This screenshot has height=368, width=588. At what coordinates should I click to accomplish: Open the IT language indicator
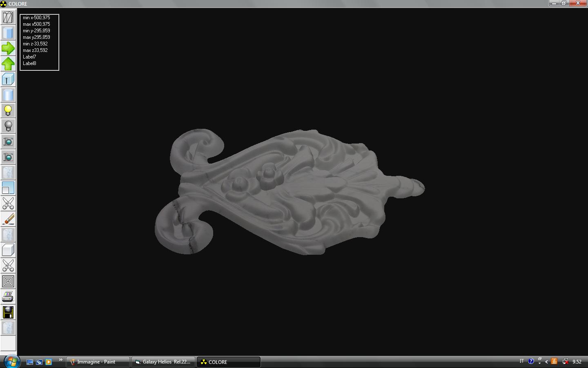(x=521, y=361)
